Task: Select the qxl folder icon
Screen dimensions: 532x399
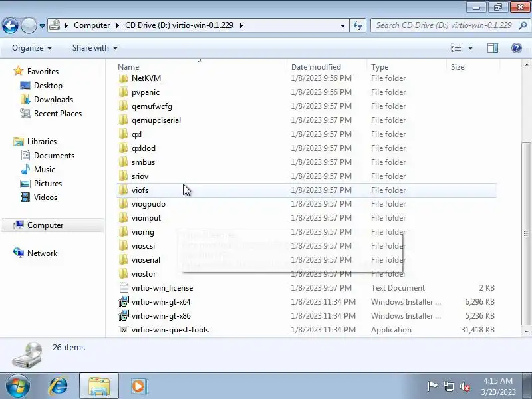Action: click(x=124, y=134)
